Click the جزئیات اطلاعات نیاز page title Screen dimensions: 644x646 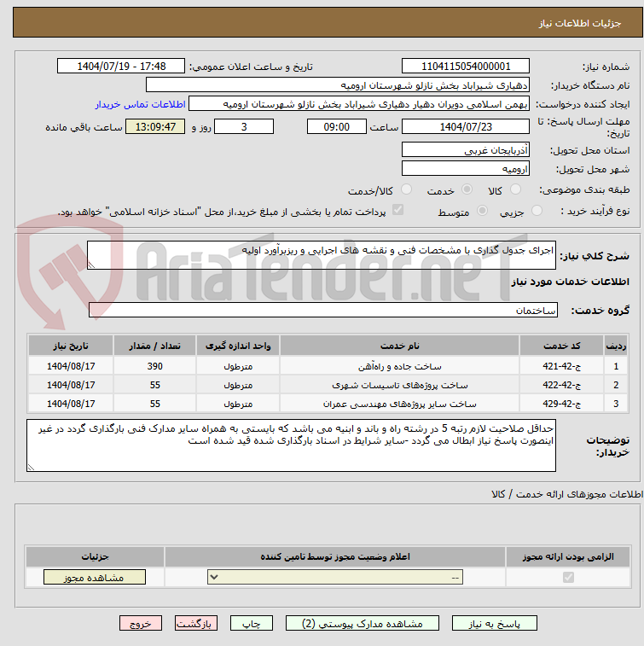[x=579, y=23]
